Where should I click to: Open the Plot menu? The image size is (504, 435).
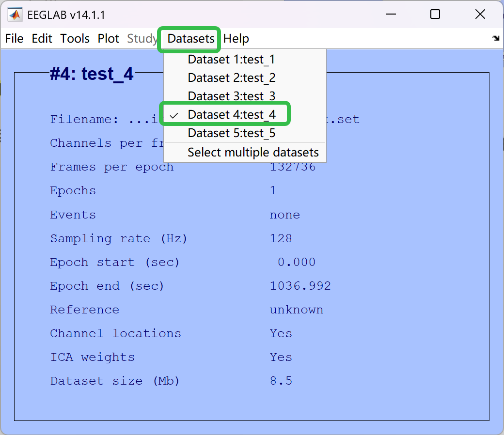click(109, 39)
